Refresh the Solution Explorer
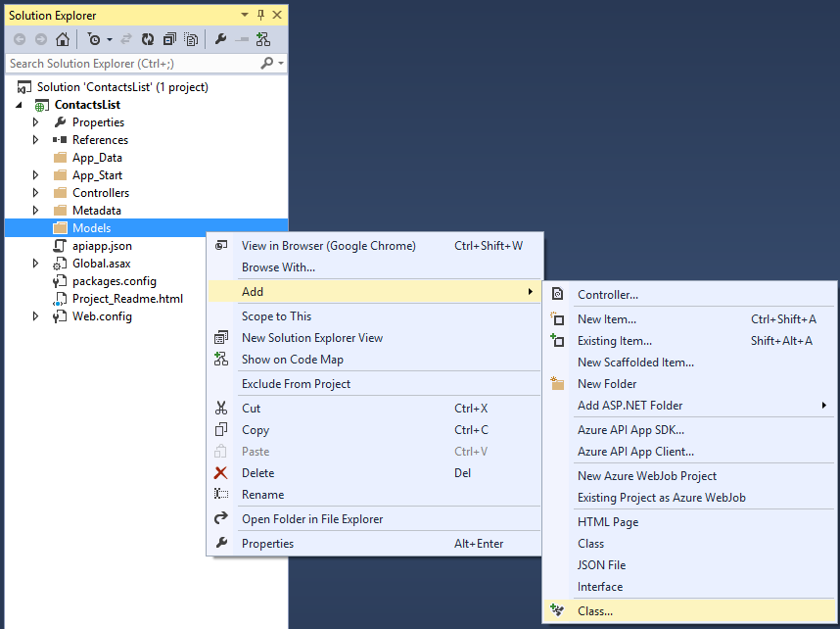840x629 pixels. click(148, 39)
